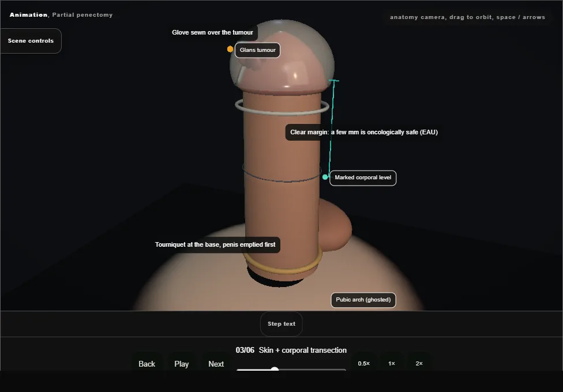563x392 pixels.
Task: Click the 'Animation, Partial penectomy' title
Action: point(61,15)
